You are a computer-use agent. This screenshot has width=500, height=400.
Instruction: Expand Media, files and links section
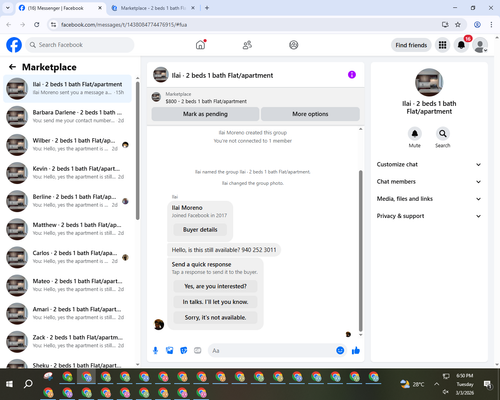click(429, 199)
